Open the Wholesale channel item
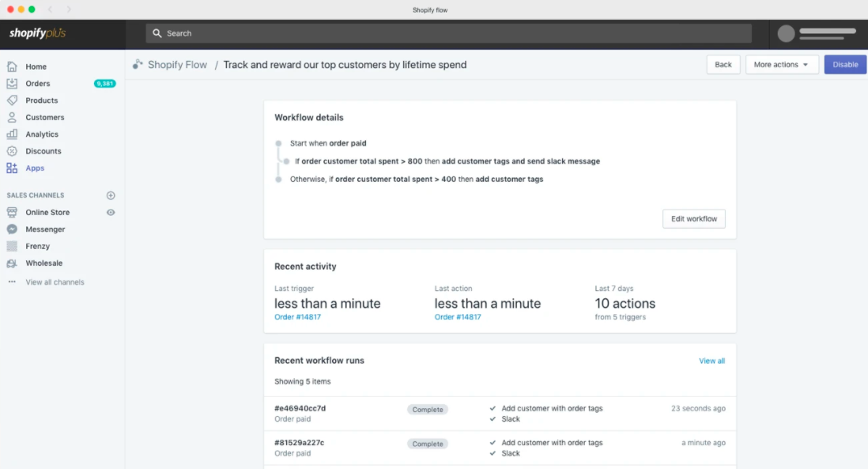Viewport: 868px width, 469px height. tap(43, 263)
